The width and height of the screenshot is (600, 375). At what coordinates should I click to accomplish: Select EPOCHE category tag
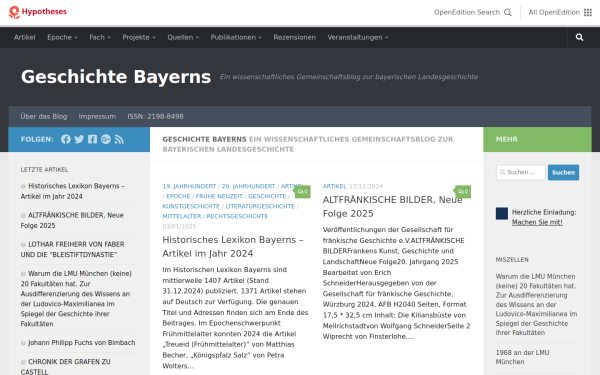coord(178,196)
